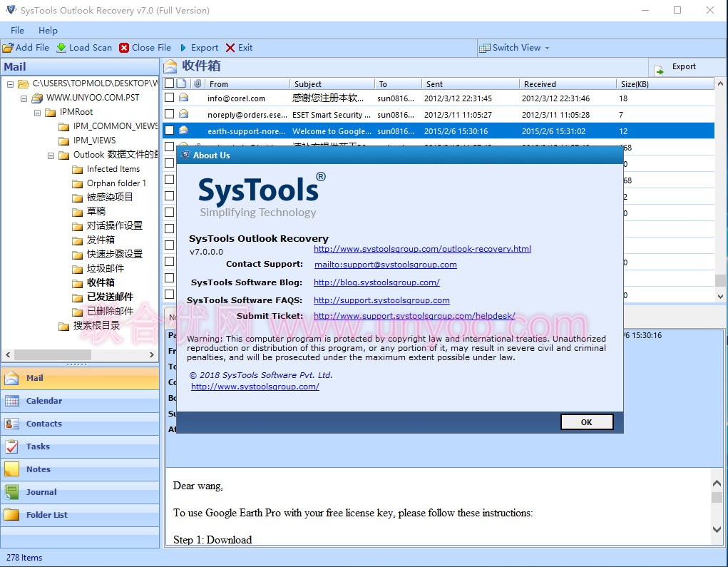This screenshot has height=567, width=728.
Task: Click the Add File folder icon
Action: (8, 48)
